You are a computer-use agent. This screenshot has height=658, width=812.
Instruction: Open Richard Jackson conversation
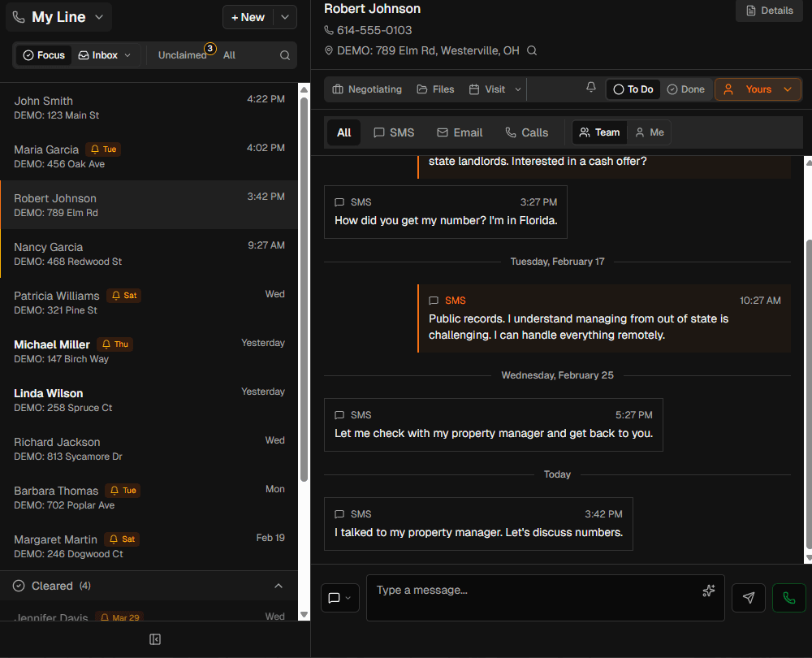(149, 448)
